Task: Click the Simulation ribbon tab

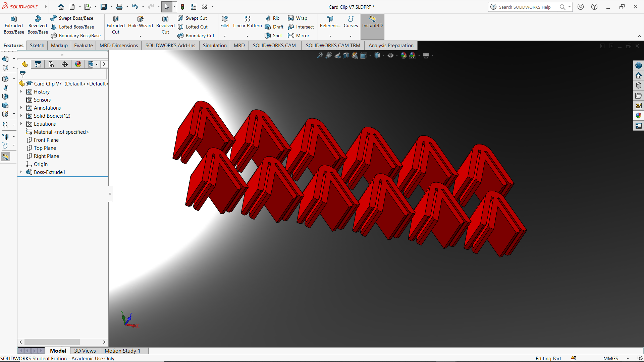Action: 215,46
